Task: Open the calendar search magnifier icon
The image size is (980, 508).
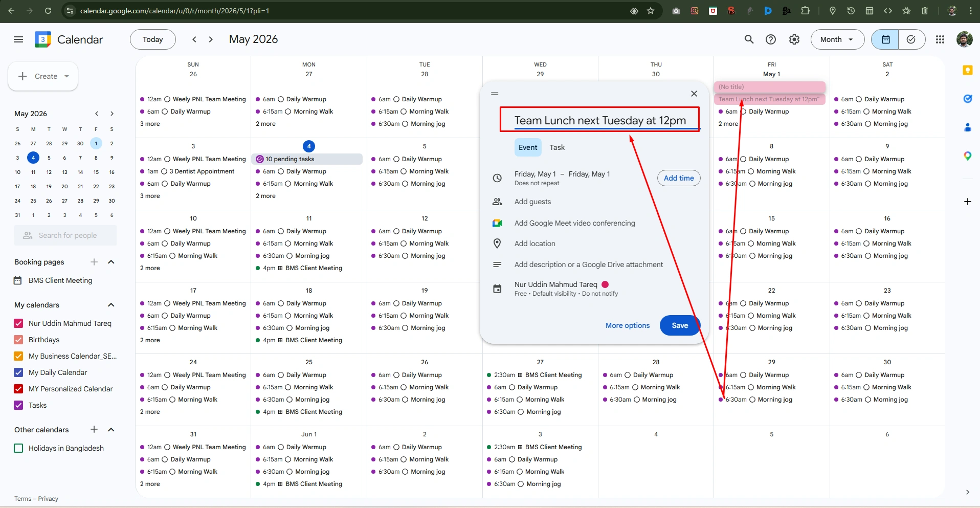Action: [749, 39]
